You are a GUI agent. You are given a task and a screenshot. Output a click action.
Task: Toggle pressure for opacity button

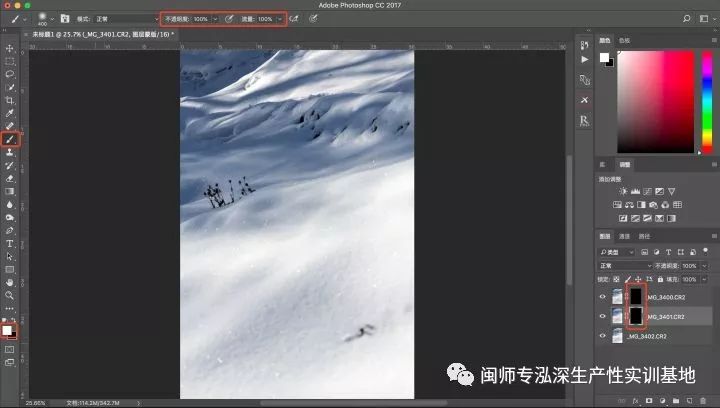point(229,19)
